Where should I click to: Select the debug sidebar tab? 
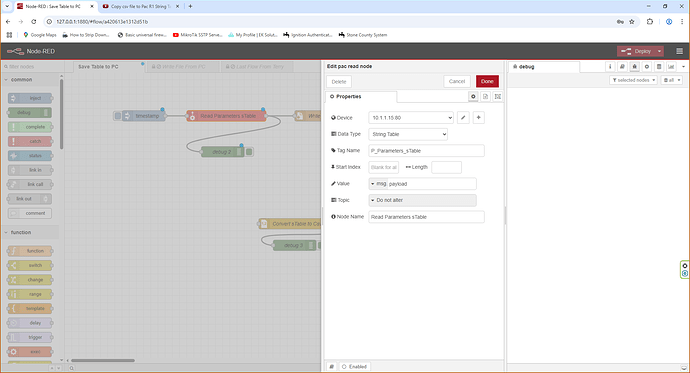[x=544, y=67]
